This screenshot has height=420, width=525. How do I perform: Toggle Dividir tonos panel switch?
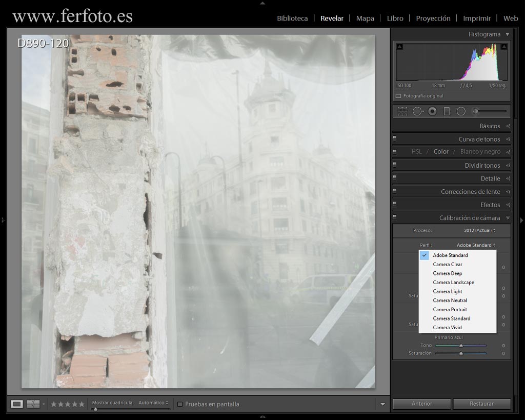pyautogui.click(x=395, y=165)
